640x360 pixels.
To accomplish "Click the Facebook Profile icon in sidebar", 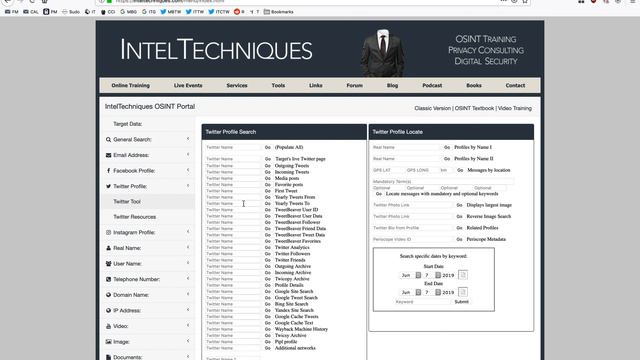I will click(108, 171).
